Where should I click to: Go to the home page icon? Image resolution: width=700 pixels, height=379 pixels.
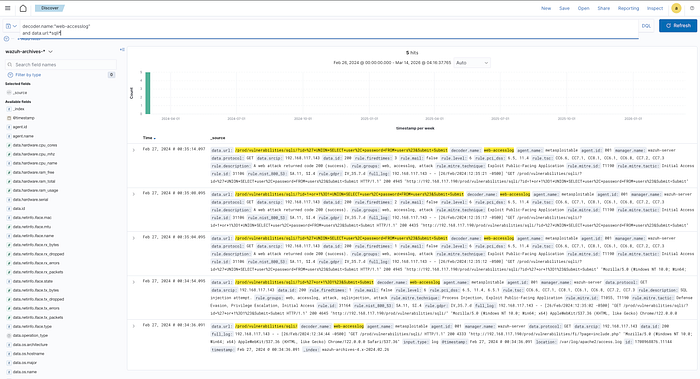point(23,8)
